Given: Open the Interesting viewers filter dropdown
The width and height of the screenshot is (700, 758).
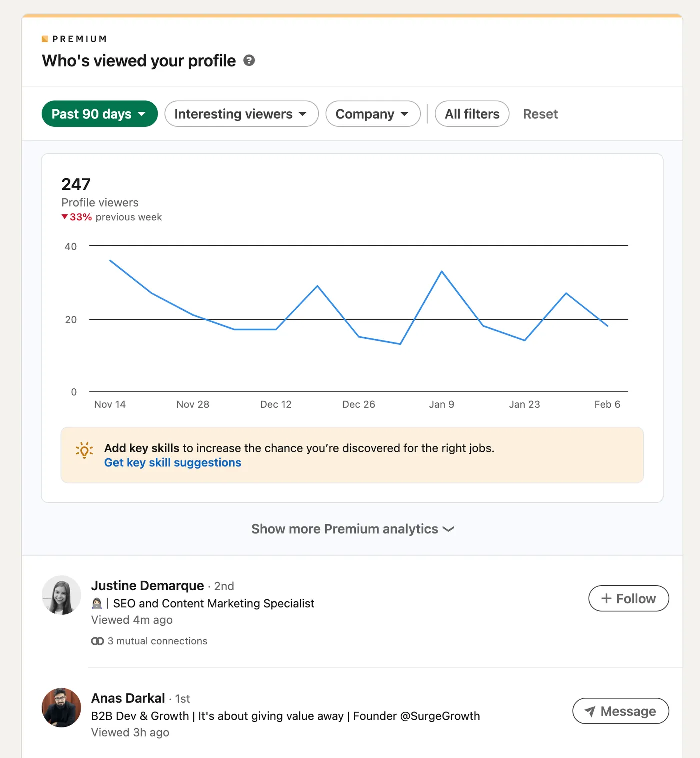Looking at the screenshot, I should (241, 114).
